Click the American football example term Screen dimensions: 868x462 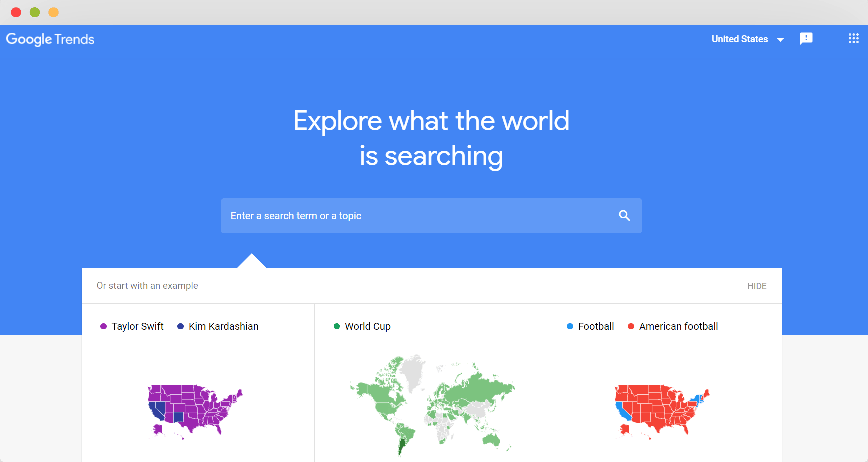[x=678, y=326]
